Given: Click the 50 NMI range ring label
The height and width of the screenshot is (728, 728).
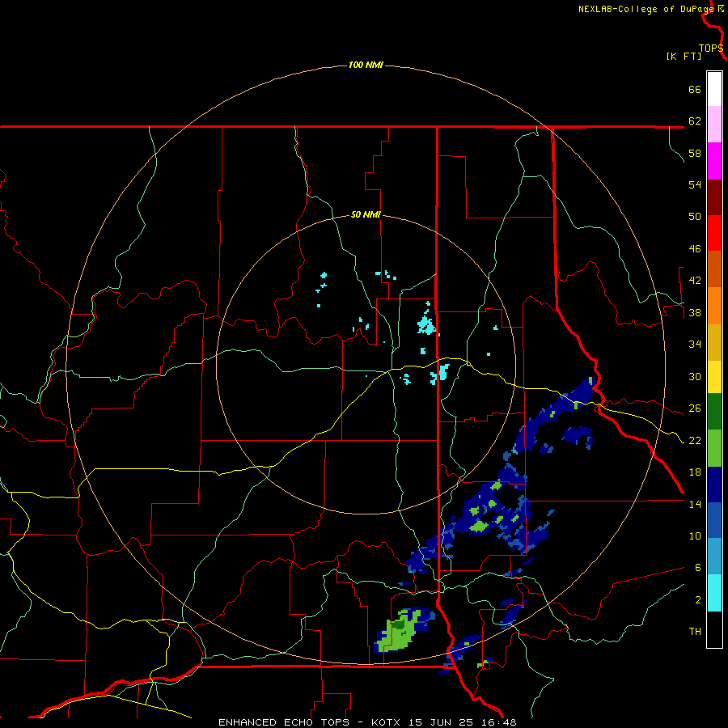Looking at the screenshot, I should click(x=366, y=214).
